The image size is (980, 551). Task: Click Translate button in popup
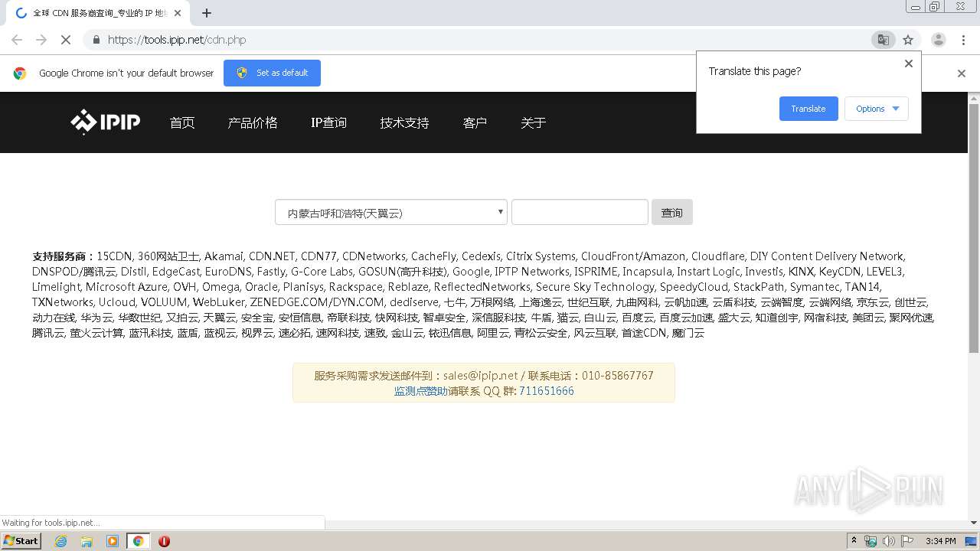coord(808,109)
